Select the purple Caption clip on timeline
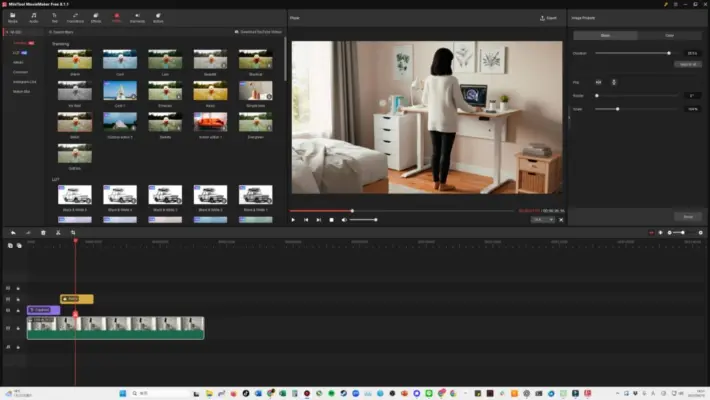This screenshot has width=710, height=400. [x=43, y=310]
